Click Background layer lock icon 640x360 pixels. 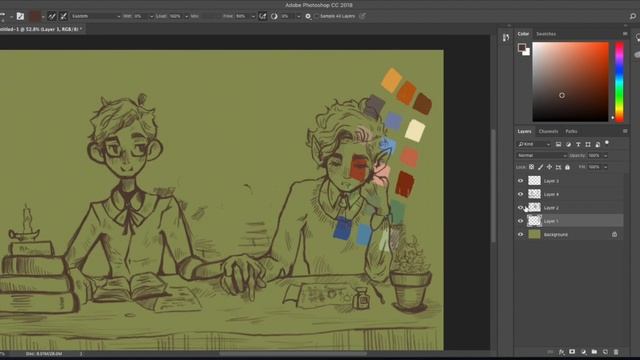click(614, 234)
